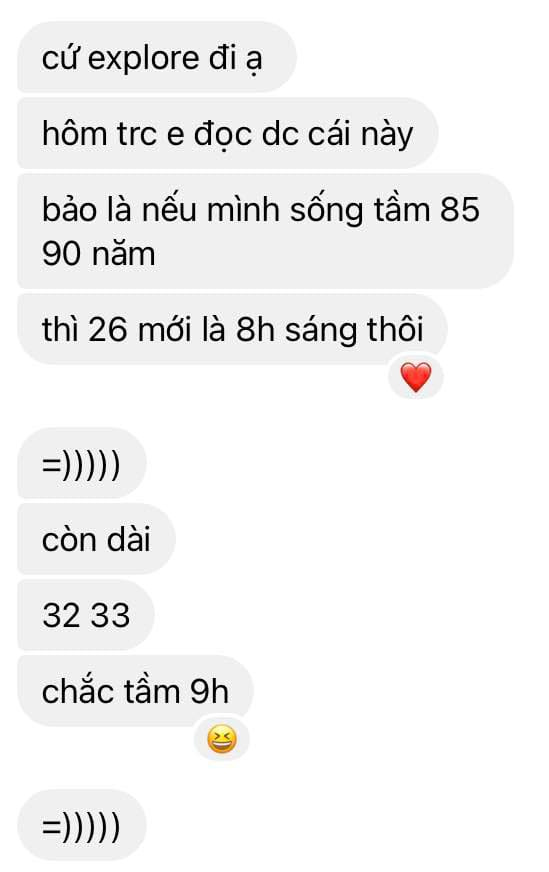The width and height of the screenshot is (549, 872).
Task: Click '90 năm' on the bubble's second line
Action: 98,254
